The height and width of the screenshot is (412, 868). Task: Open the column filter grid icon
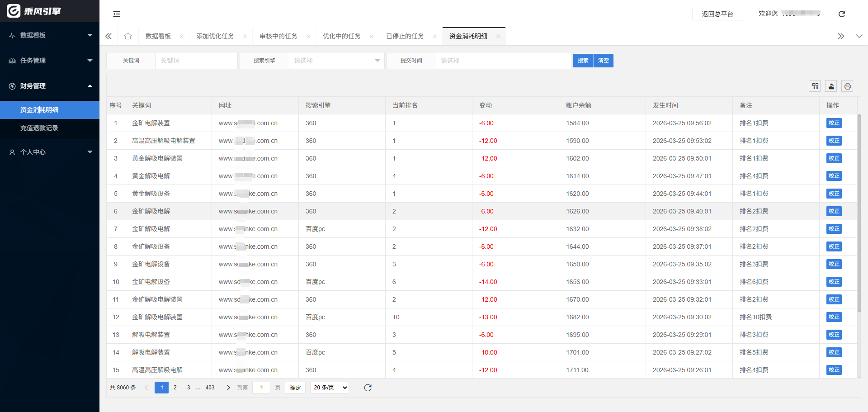[x=815, y=86]
